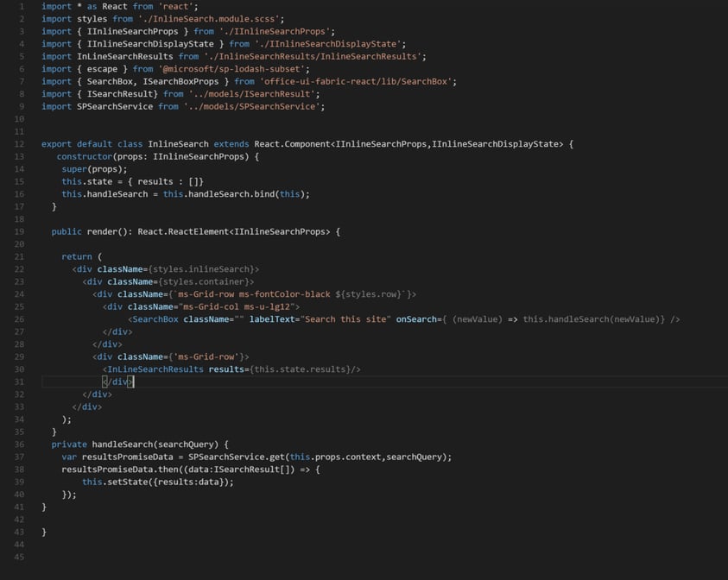Click IInlineSearchDisplayState generic on line 12
Viewport: 728px width, 580px height.
(497, 144)
